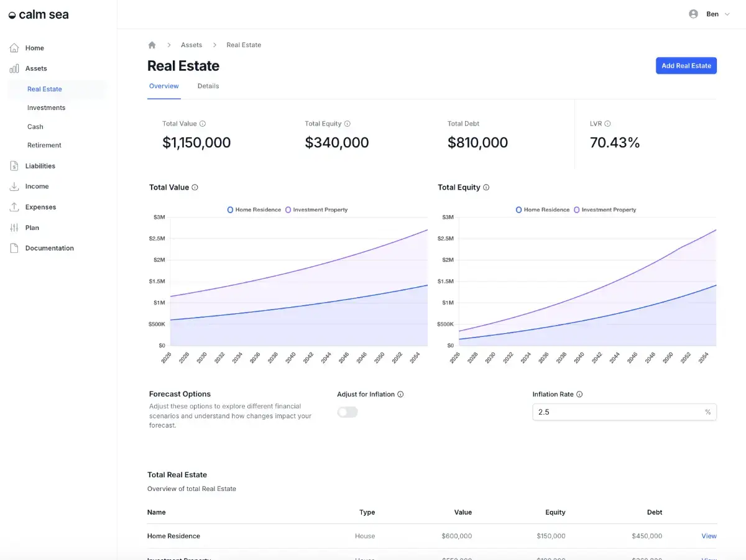Click the Plan sliders icon in sidebar

[14, 227]
